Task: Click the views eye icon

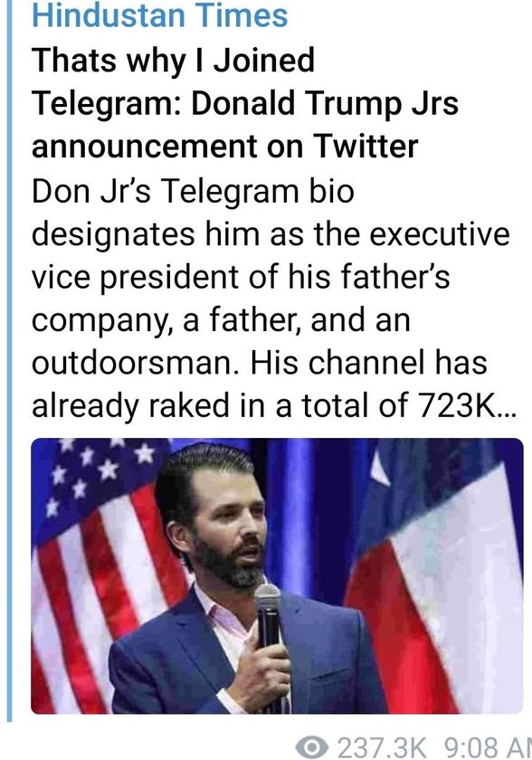Action: [x=311, y=747]
